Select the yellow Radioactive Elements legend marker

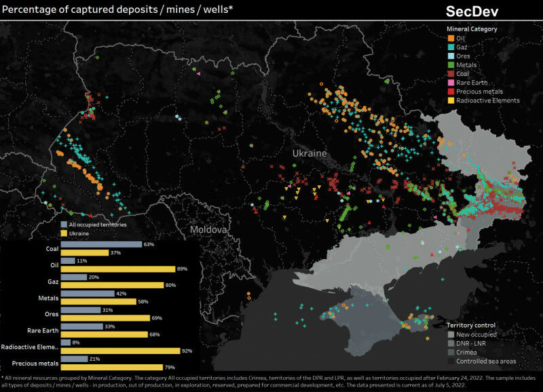click(x=450, y=100)
